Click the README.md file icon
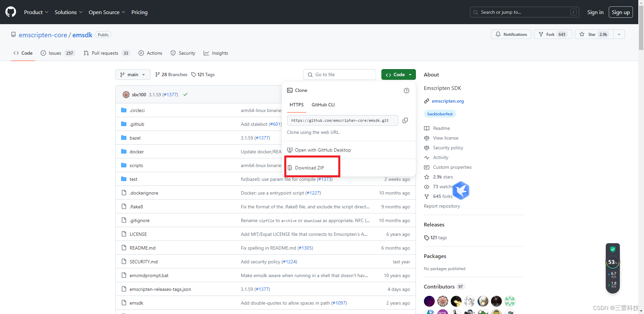644x314 pixels. 124,248
